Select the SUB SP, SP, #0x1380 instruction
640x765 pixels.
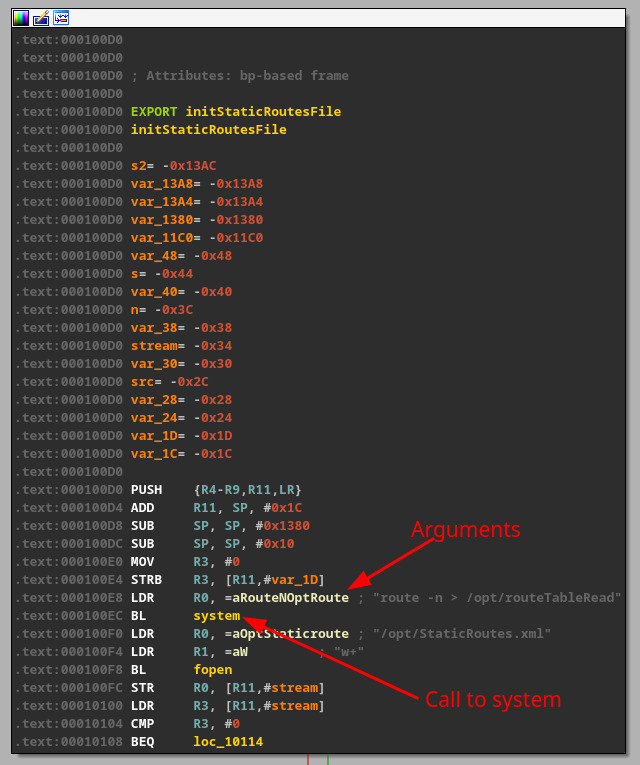click(220, 526)
